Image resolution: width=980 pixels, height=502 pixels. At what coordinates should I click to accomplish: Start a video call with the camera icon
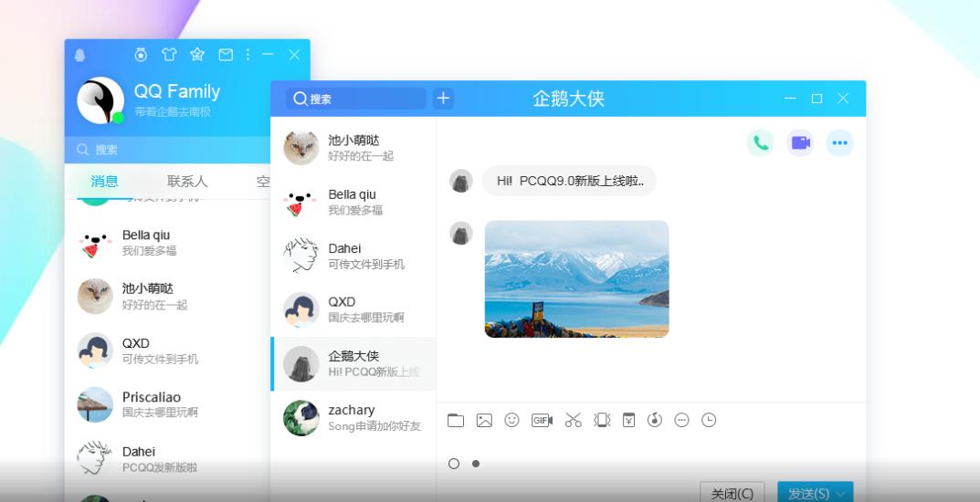click(x=800, y=143)
